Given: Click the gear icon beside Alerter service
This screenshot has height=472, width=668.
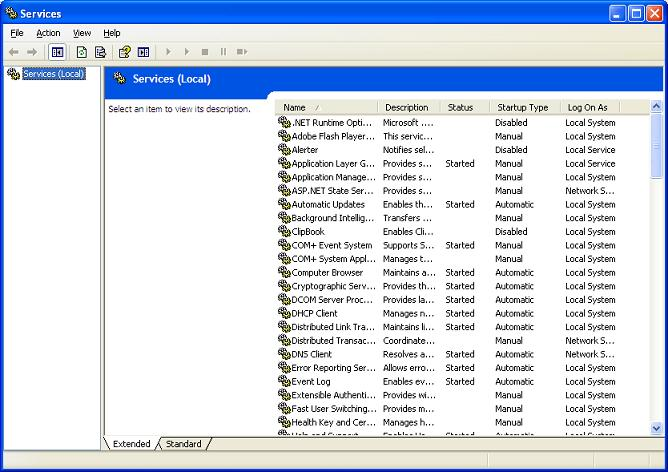Looking at the screenshot, I should (284, 150).
